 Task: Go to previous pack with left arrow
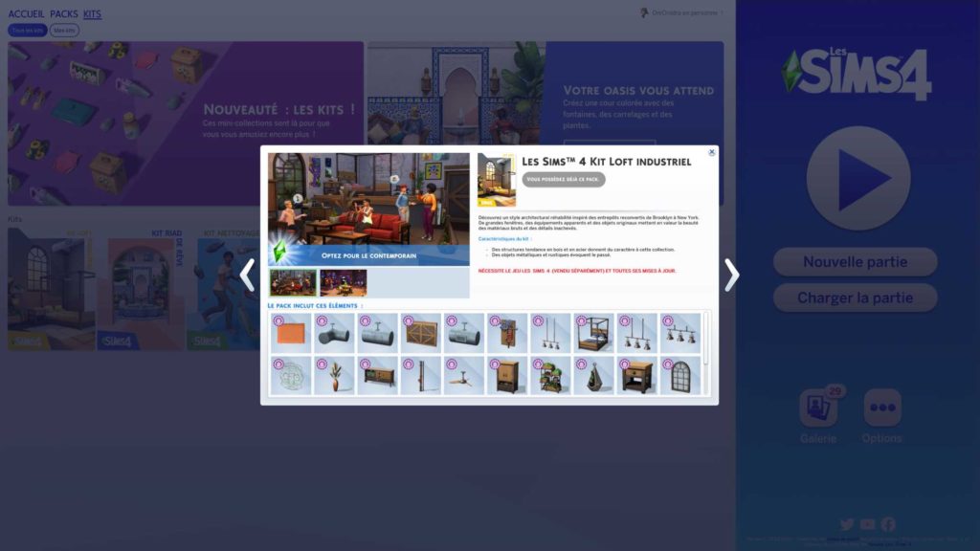[x=248, y=275]
